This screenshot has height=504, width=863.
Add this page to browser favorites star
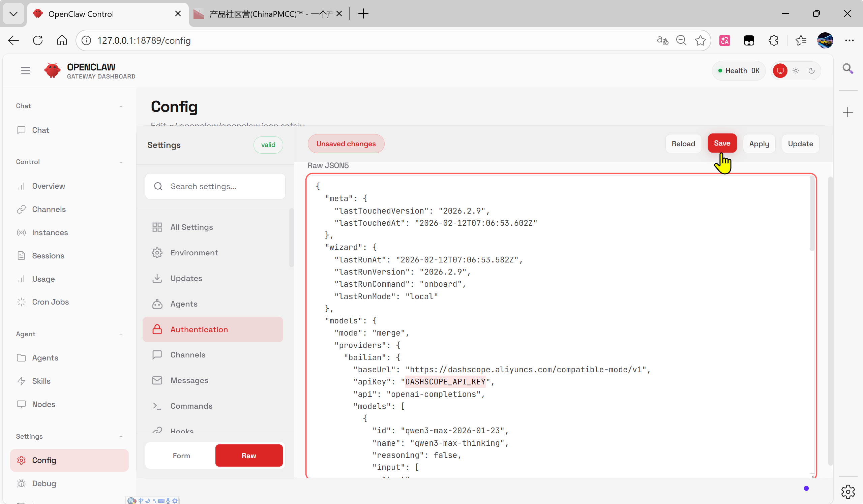pyautogui.click(x=700, y=40)
